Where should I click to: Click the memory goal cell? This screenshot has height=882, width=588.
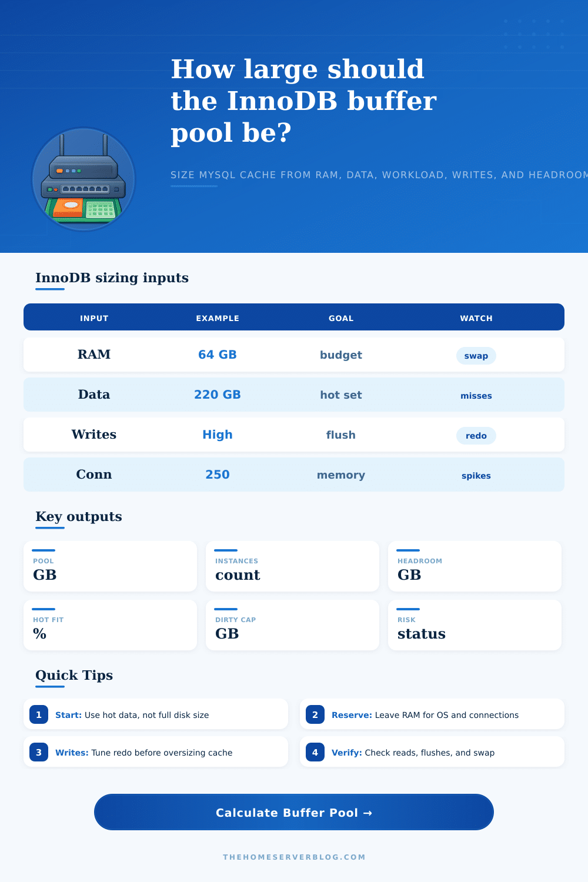click(x=341, y=475)
